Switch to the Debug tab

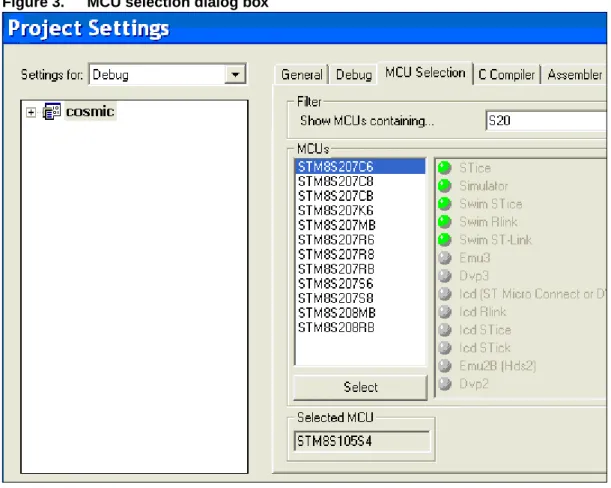click(x=353, y=74)
